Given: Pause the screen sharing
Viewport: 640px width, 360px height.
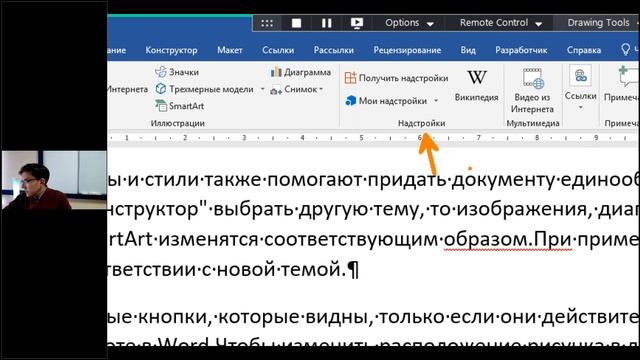Looking at the screenshot, I should point(327,23).
